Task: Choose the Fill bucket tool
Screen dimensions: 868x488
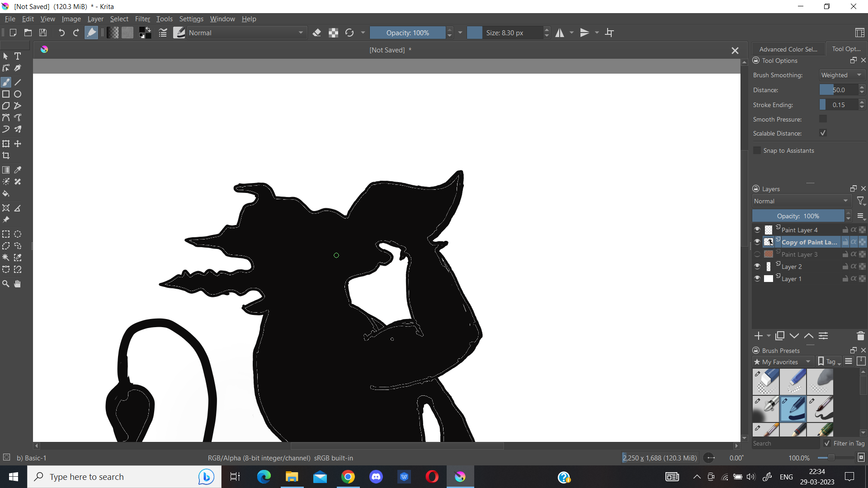Action: (6, 194)
